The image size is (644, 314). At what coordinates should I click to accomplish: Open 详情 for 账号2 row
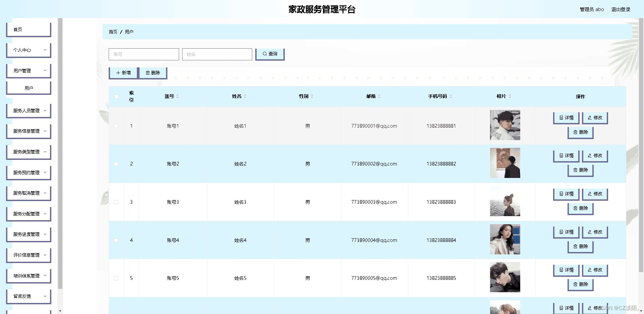[566, 156]
